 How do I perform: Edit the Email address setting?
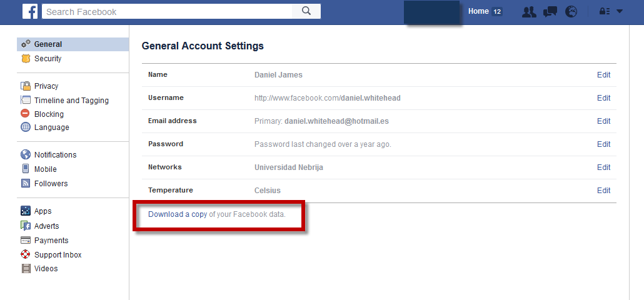(x=603, y=121)
